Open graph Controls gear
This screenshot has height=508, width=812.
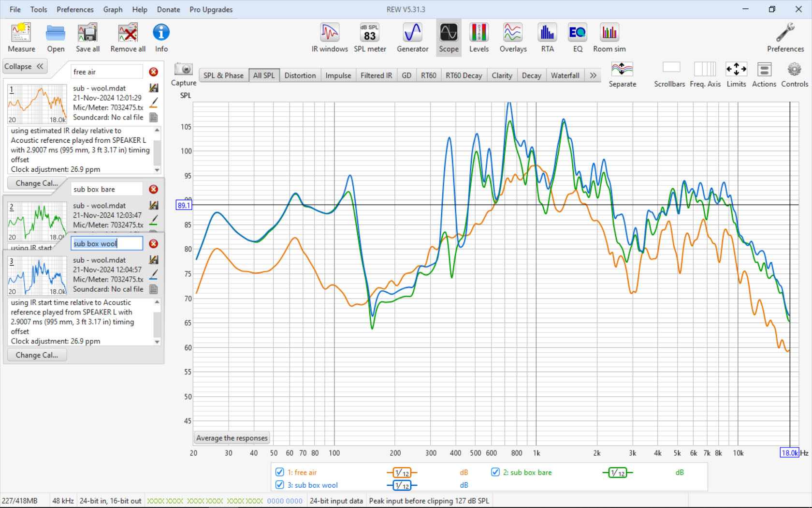click(x=794, y=75)
